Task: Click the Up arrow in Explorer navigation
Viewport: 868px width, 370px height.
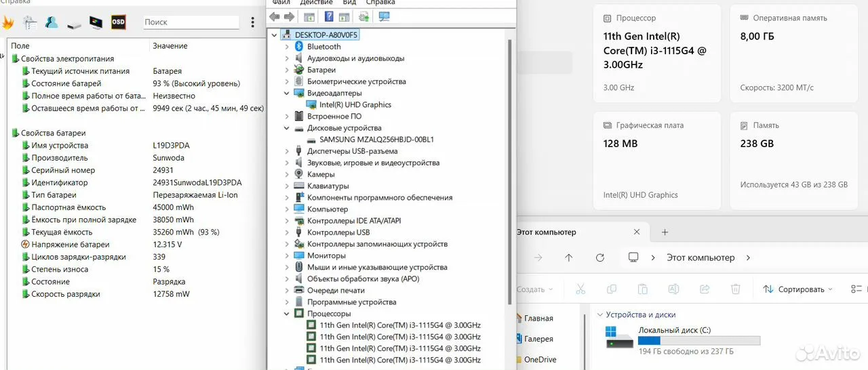Action: pos(569,258)
